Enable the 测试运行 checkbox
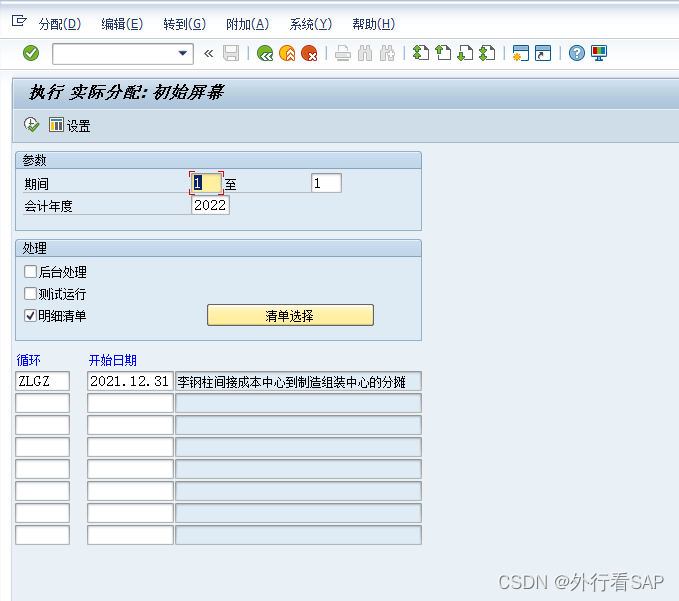 (30, 294)
